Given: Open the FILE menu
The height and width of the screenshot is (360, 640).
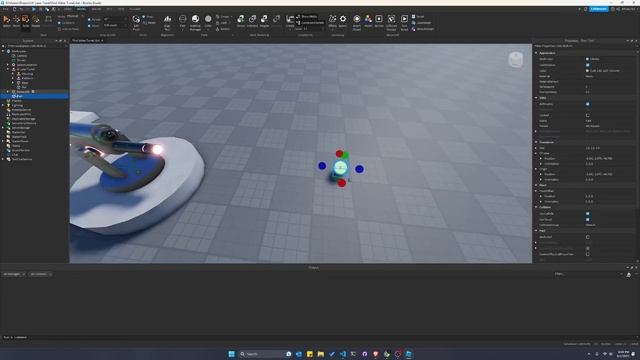Looking at the screenshot, I should [x=5, y=9].
